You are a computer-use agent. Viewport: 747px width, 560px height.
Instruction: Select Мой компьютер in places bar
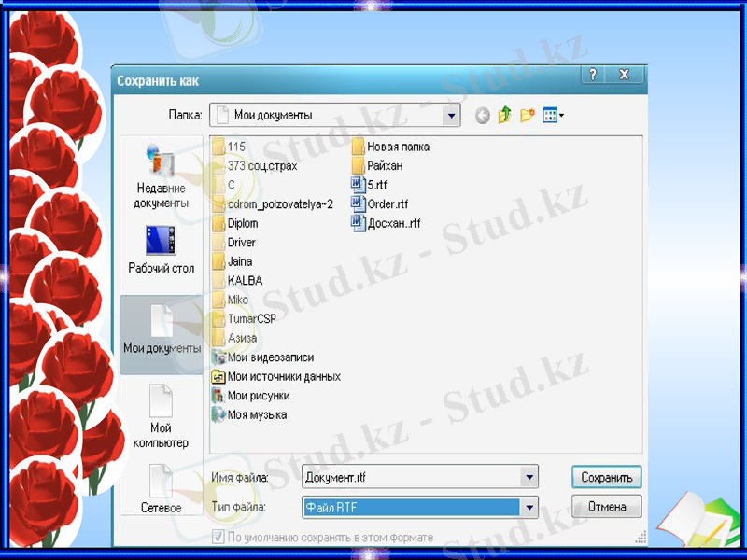coord(161,415)
